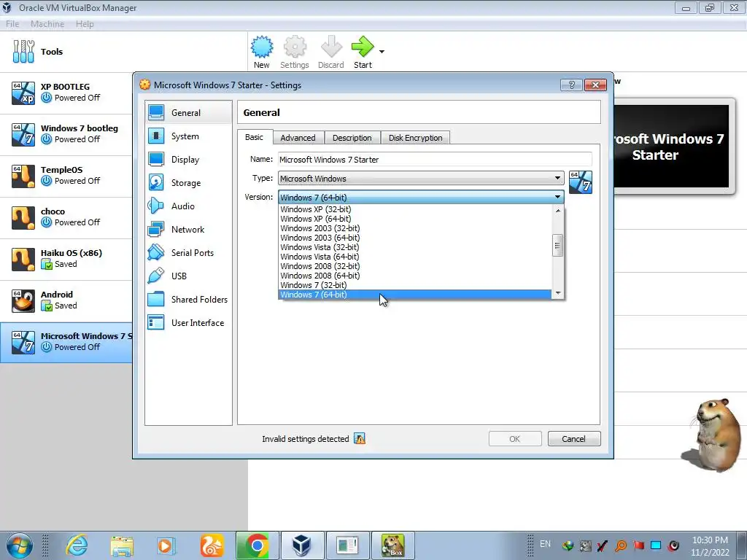This screenshot has width=747, height=560.
Task: Click the New virtual machine toolbar icon
Action: pyautogui.click(x=262, y=47)
